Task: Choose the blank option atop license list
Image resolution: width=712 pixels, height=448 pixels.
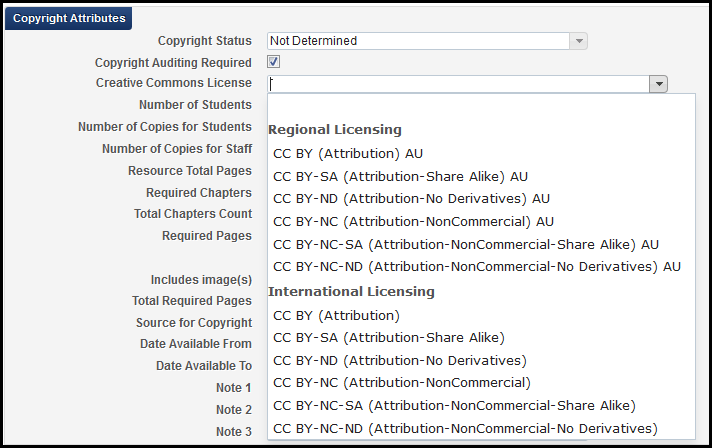Action: (x=481, y=107)
